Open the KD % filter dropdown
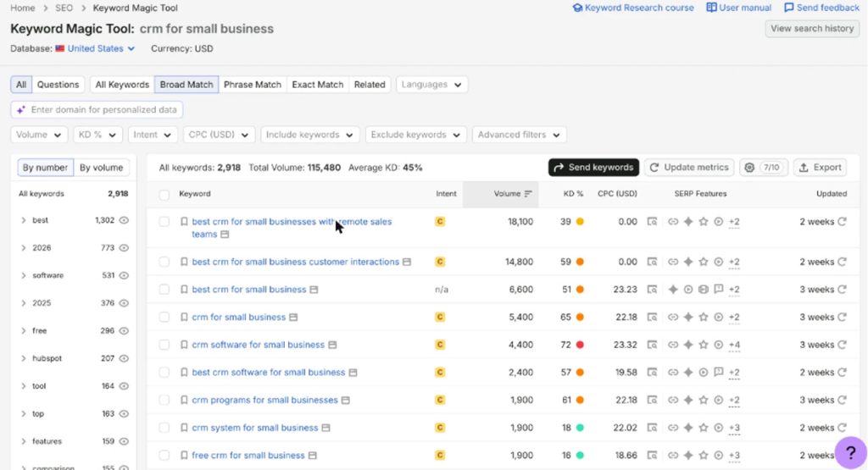Screen dimensions: 868x470 tap(97, 135)
